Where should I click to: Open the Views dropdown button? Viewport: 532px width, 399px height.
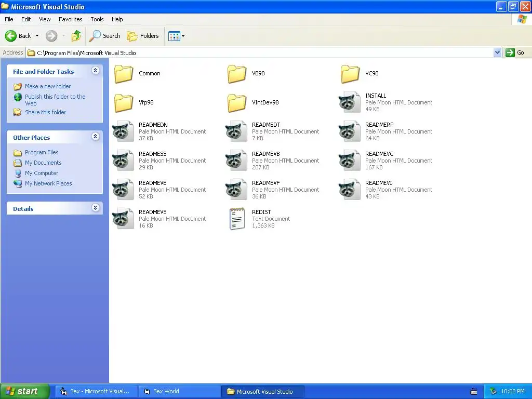[177, 36]
